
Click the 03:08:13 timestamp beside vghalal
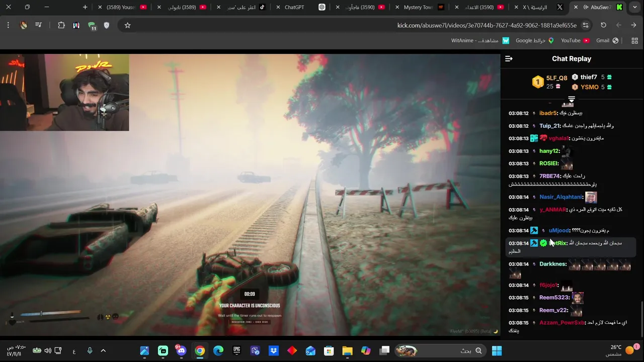518,138
